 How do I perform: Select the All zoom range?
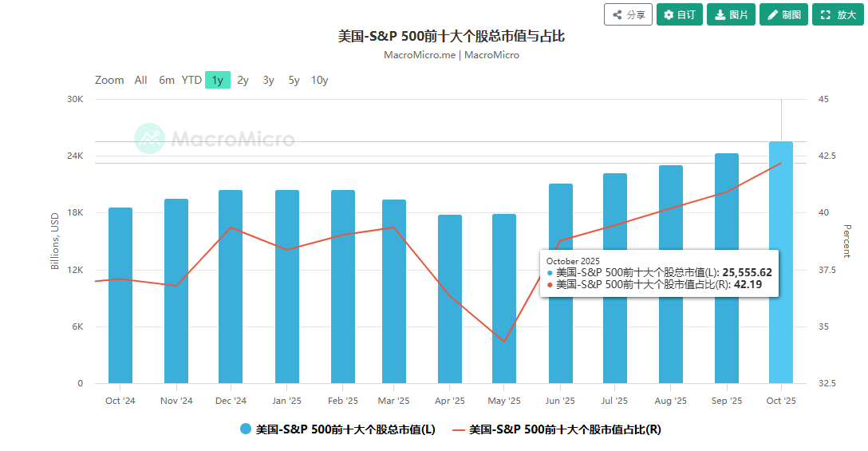tap(140, 81)
